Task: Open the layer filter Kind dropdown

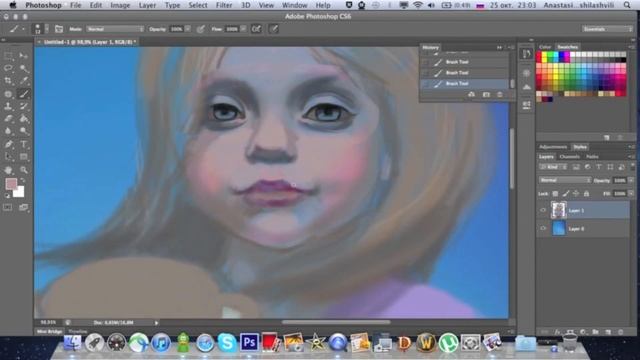Action: pos(553,167)
